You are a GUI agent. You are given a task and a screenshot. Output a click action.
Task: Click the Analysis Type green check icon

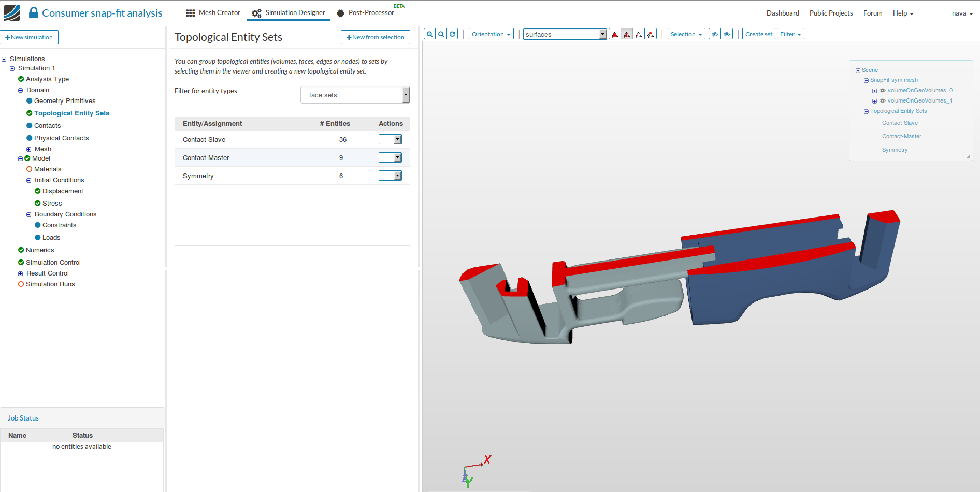tap(21, 79)
